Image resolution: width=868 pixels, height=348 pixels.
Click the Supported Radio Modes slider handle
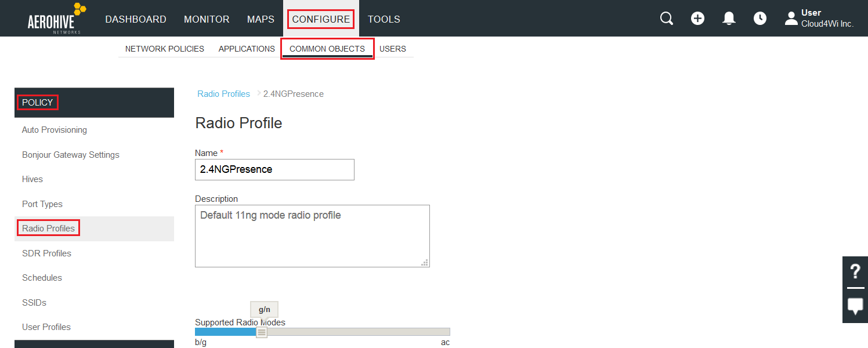(x=262, y=332)
